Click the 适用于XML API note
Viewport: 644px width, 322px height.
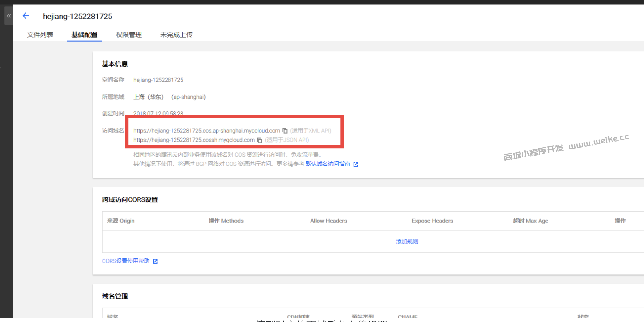coord(311,131)
